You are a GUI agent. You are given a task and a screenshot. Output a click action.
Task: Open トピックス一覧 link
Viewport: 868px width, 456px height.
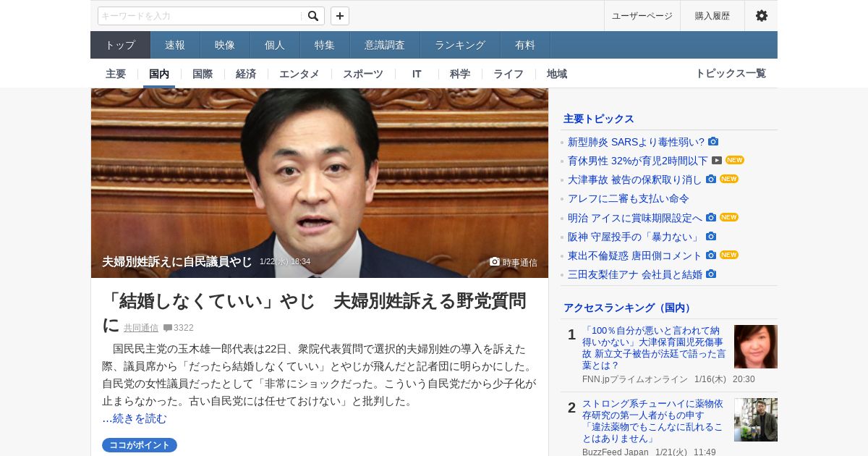pyautogui.click(x=731, y=74)
